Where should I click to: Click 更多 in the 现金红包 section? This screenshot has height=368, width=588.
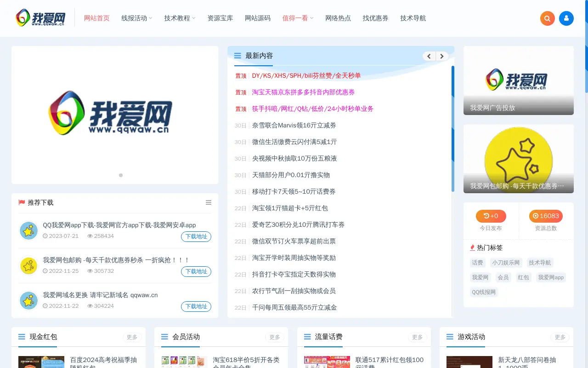[132, 337]
